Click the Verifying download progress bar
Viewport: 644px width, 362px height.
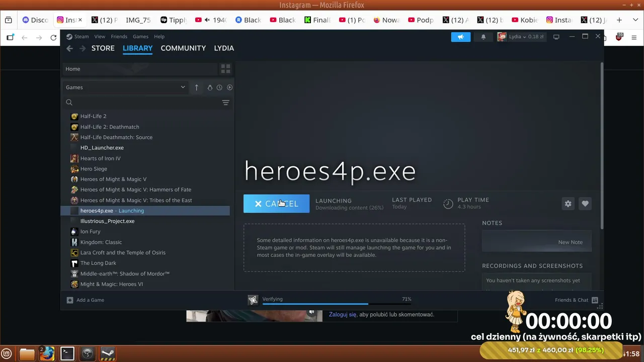click(x=337, y=304)
